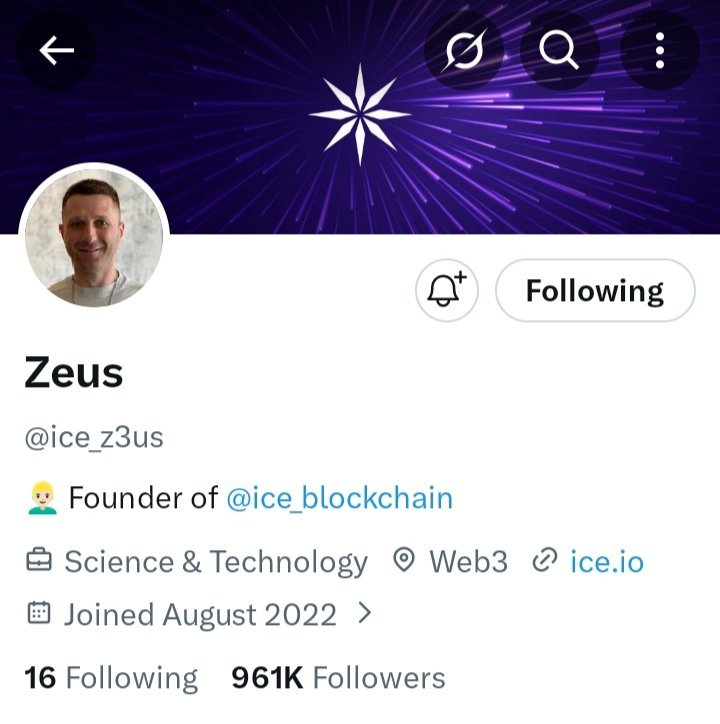This screenshot has height=724, width=720.
Task: Tap the briefcase category icon
Action: 39,560
